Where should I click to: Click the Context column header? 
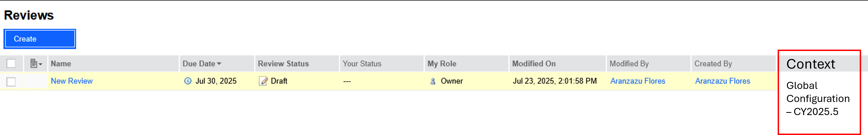point(810,64)
